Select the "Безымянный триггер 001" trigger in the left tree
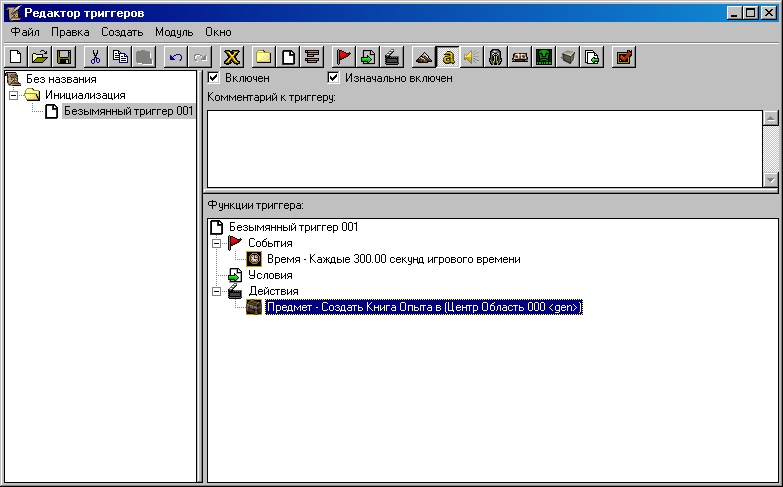The image size is (783, 487). (x=127, y=111)
